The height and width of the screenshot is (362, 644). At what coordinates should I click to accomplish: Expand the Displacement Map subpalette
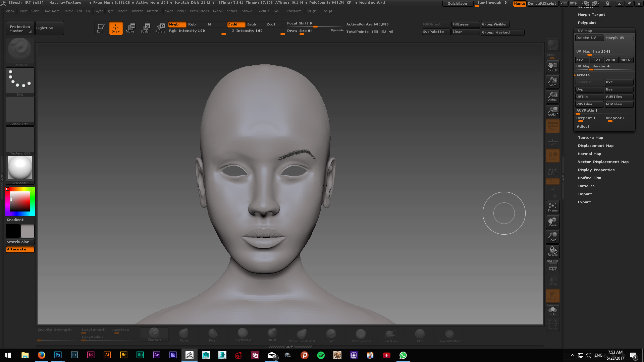point(596,146)
